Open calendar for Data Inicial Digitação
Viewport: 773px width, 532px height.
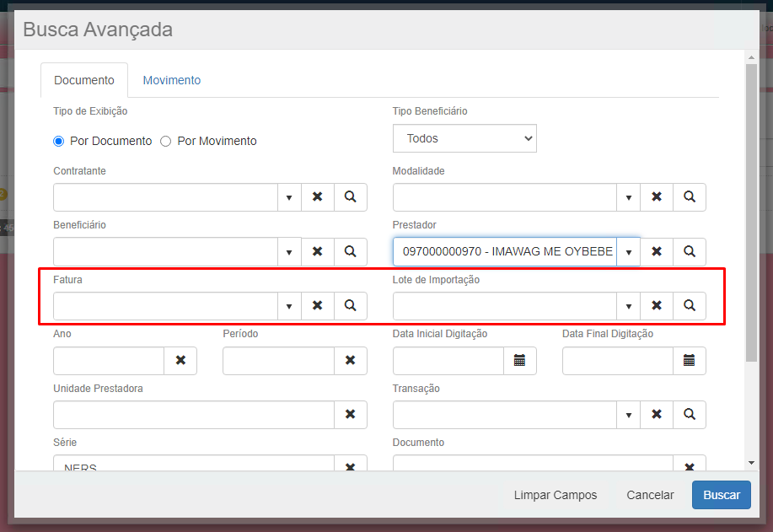pyautogui.click(x=519, y=360)
